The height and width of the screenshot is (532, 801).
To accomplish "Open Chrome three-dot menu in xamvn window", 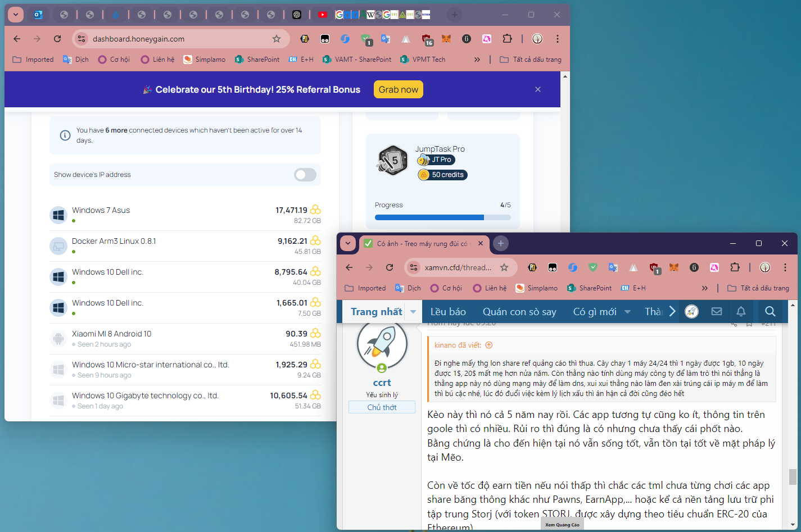I will [x=785, y=267].
